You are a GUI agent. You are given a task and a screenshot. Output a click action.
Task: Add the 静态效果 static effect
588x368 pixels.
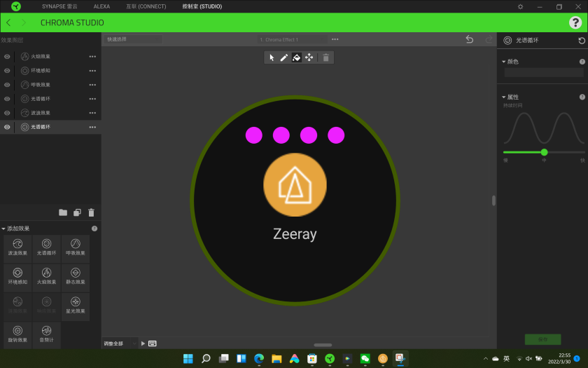point(76,277)
